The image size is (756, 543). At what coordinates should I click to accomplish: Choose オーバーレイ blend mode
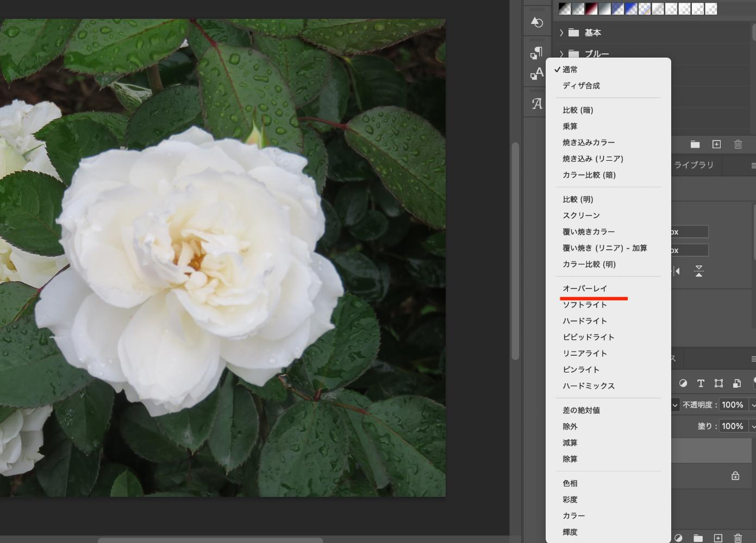[x=585, y=288]
